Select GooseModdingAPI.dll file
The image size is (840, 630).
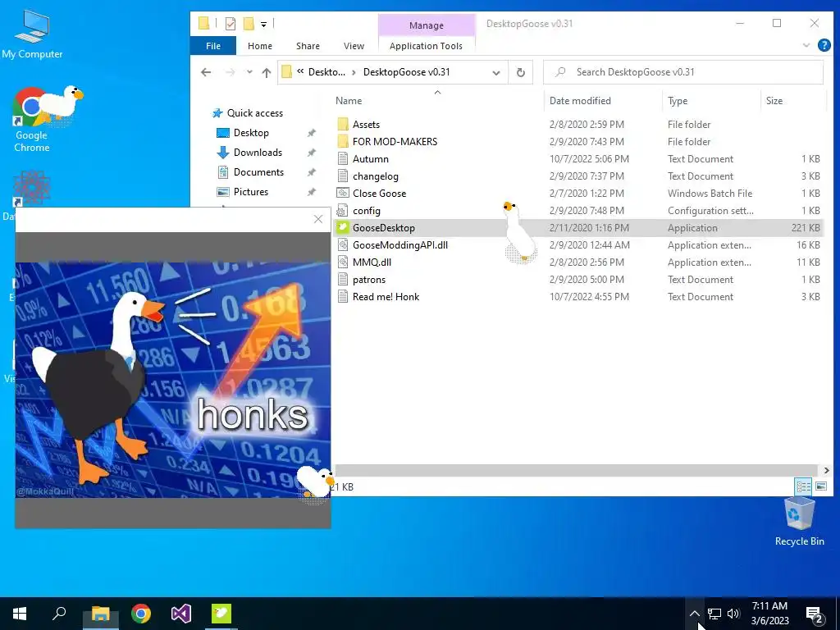[400, 244]
